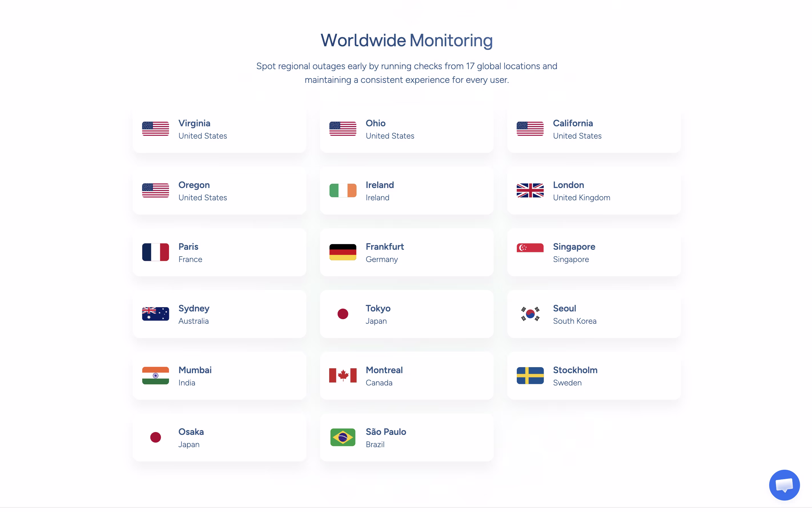Screen dimensions: 812x512
Task: Click the French flag next to Paris
Action: [x=155, y=252]
